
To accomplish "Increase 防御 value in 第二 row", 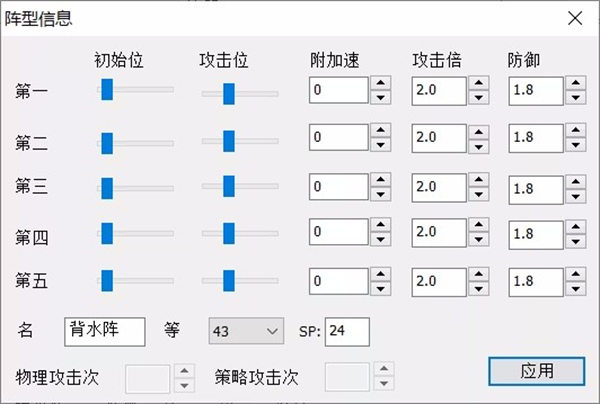I will [x=576, y=130].
